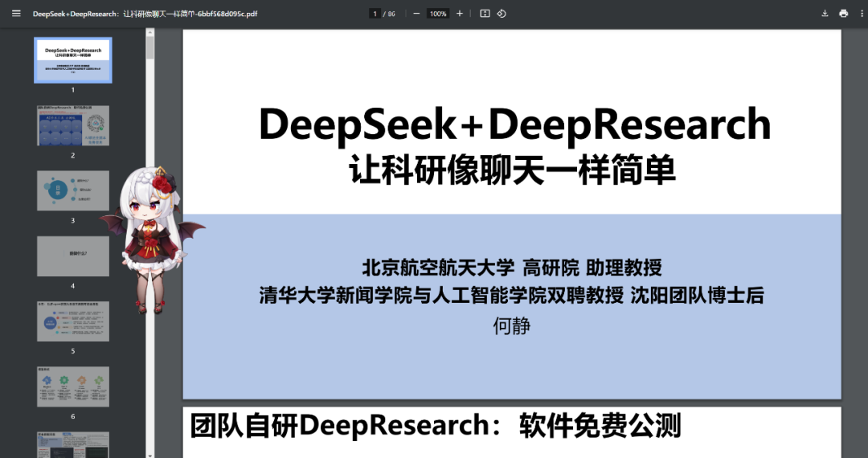
Task: Select page 1 thumbnail
Action: 73,60
